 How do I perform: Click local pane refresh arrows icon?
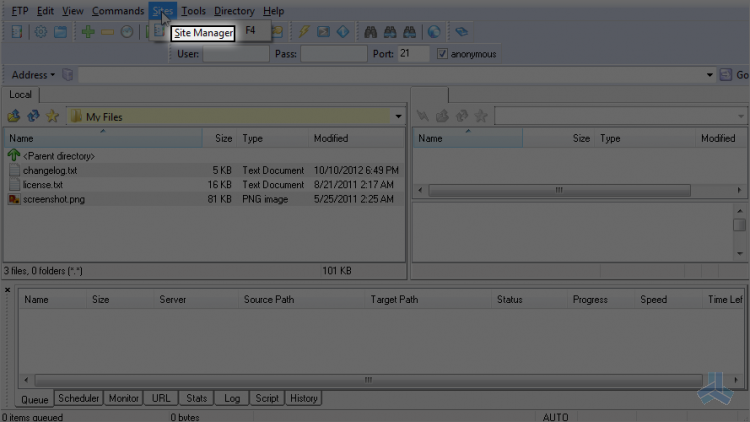[33, 116]
